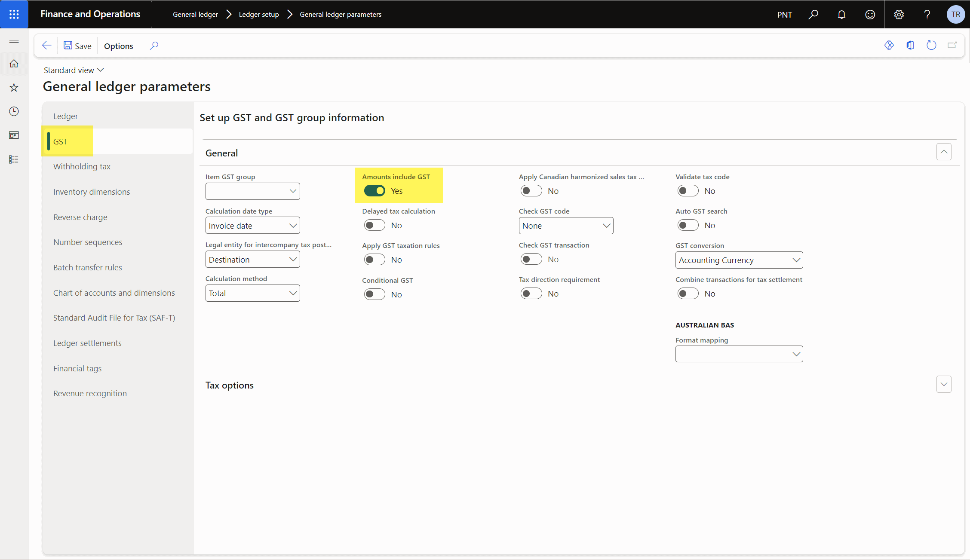Turn off Amounts include GST toggle
The image size is (970, 560).
pos(374,191)
